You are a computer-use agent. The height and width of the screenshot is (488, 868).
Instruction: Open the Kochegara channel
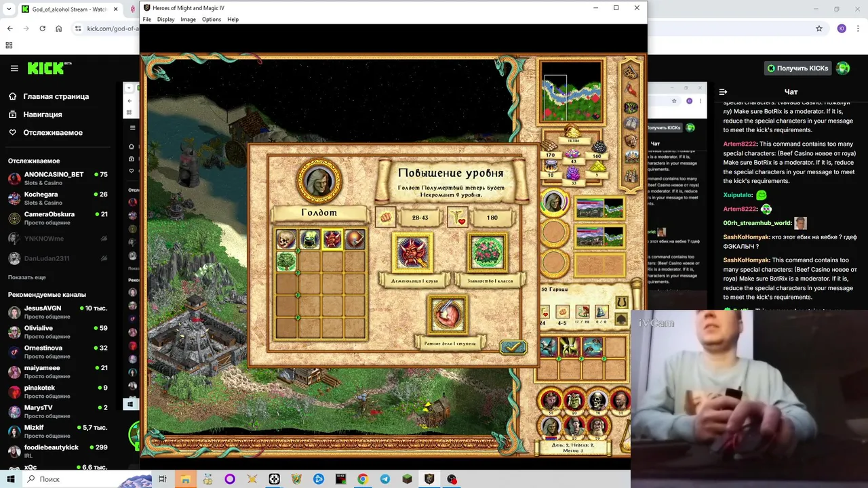click(58, 198)
